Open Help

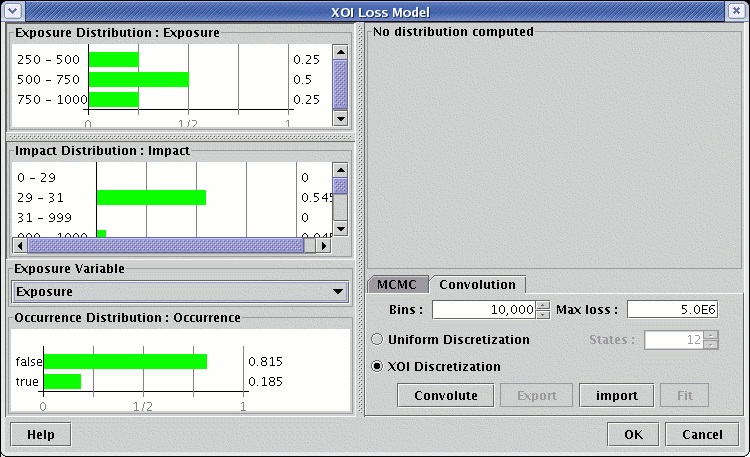pos(41,435)
